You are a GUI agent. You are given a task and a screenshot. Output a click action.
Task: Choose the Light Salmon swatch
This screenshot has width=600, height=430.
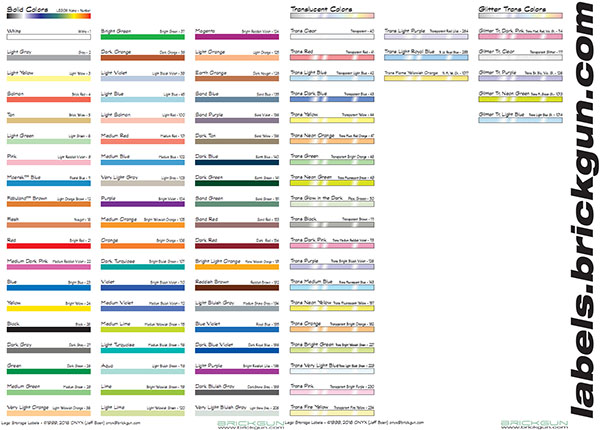click(143, 121)
